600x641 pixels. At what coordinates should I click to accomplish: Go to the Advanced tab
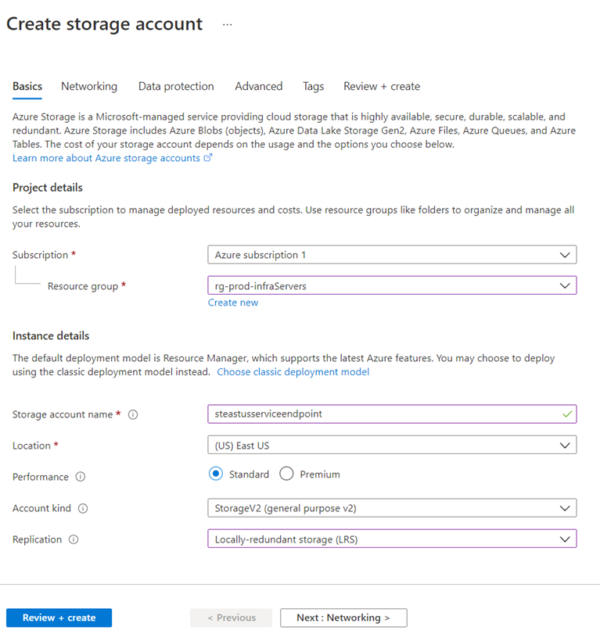[259, 87]
